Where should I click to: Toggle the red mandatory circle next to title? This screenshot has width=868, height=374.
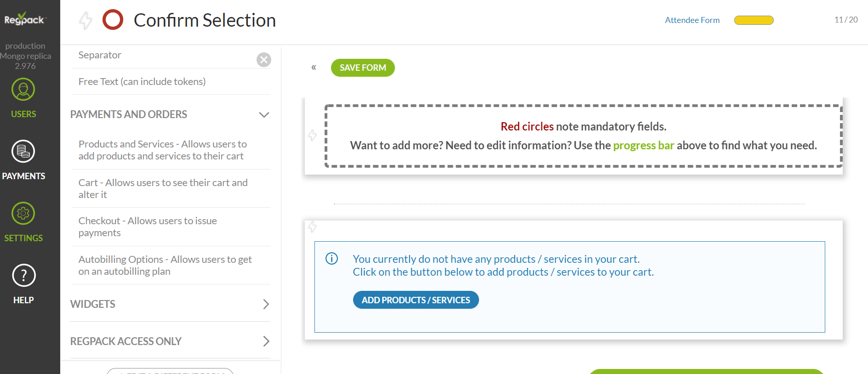(113, 20)
